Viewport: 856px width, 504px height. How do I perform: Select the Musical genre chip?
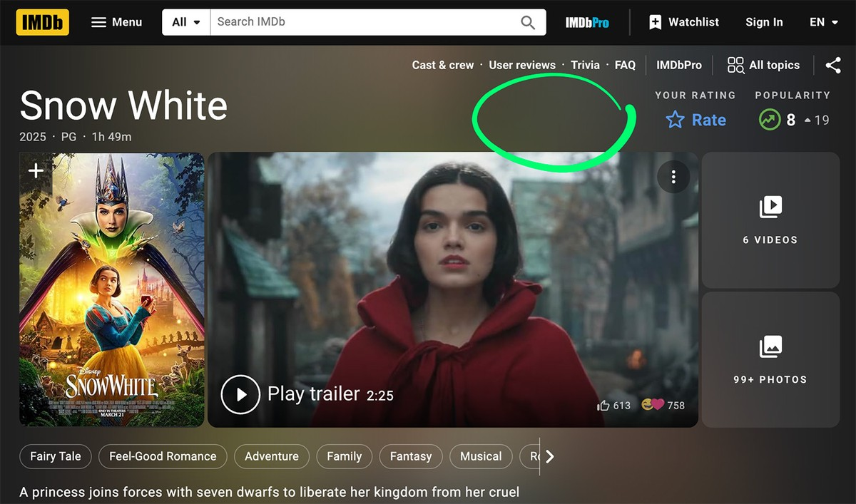(x=481, y=456)
